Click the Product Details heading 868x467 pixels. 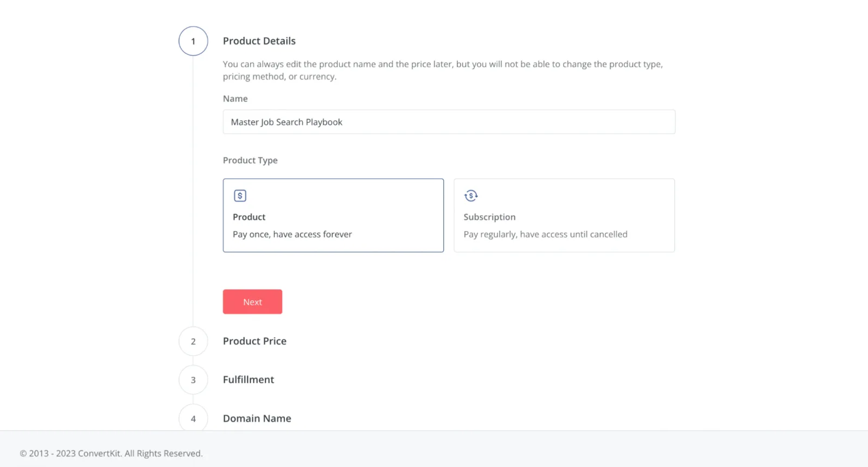tap(259, 41)
